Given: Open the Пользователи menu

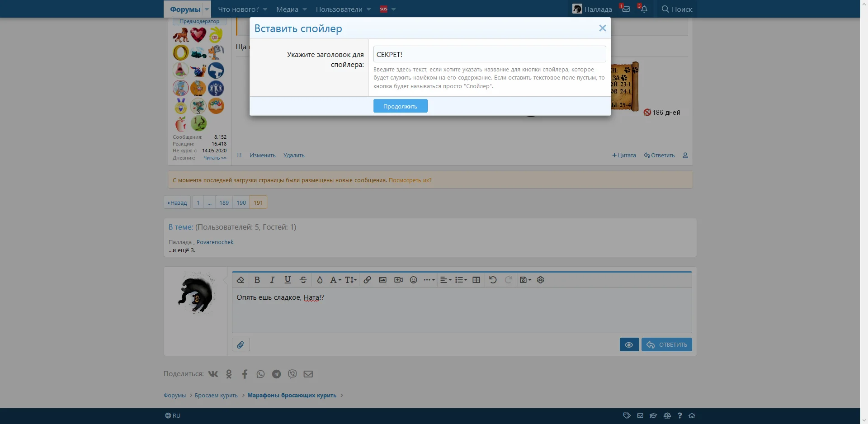Looking at the screenshot, I should [339, 9].
